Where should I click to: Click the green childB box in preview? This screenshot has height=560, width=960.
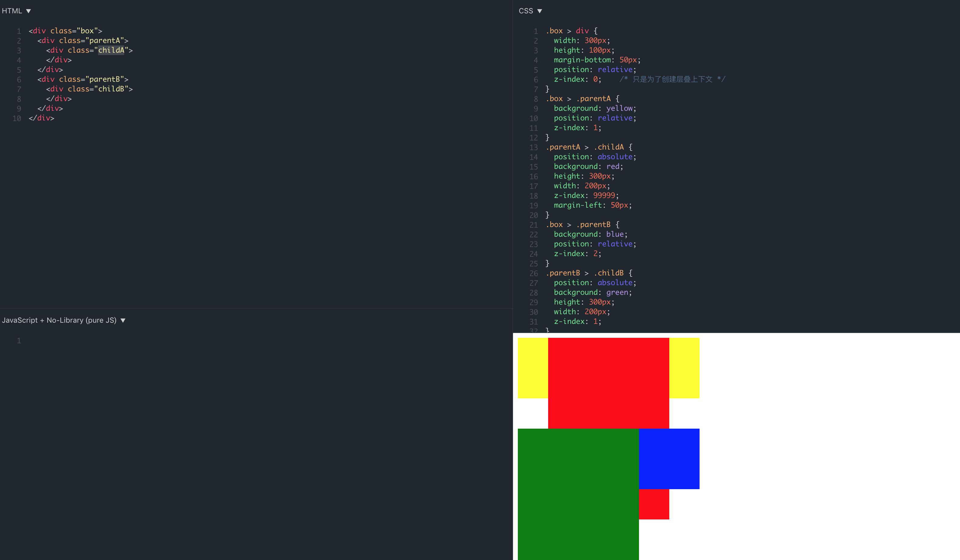point(577,495)
